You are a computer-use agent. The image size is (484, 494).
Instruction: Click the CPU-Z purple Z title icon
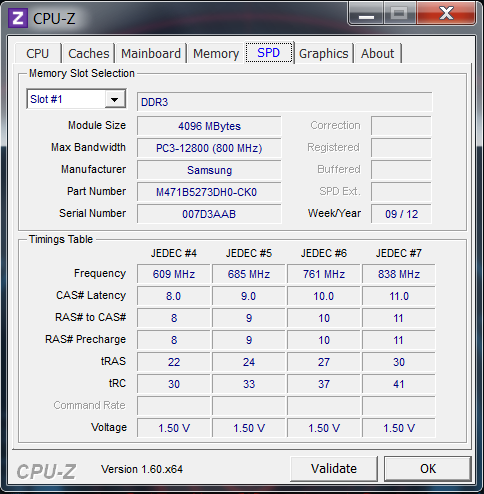click(18, 18)
